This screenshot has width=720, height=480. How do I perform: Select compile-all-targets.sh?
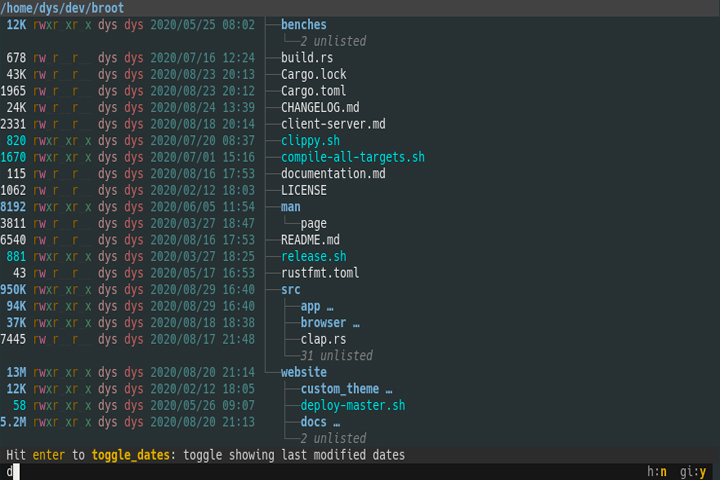tap(353, 157)
